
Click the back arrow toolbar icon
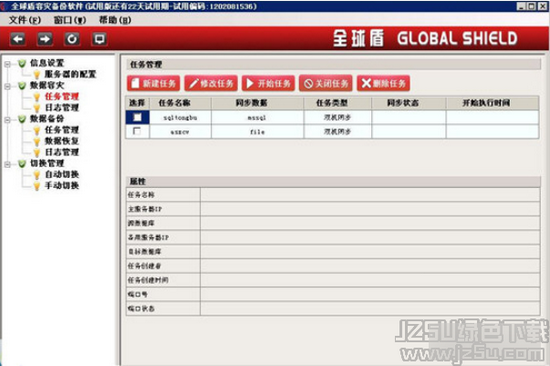[18, 39]
